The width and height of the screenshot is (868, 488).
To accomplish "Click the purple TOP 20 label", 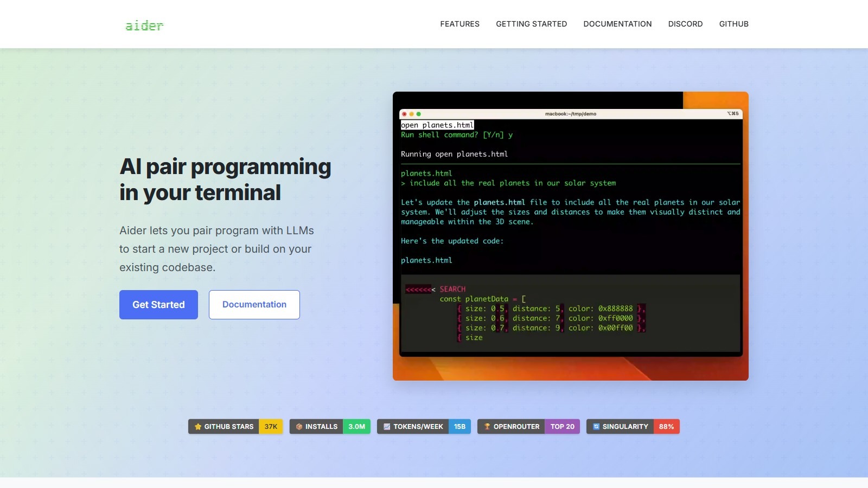I will tap(562, 427).
